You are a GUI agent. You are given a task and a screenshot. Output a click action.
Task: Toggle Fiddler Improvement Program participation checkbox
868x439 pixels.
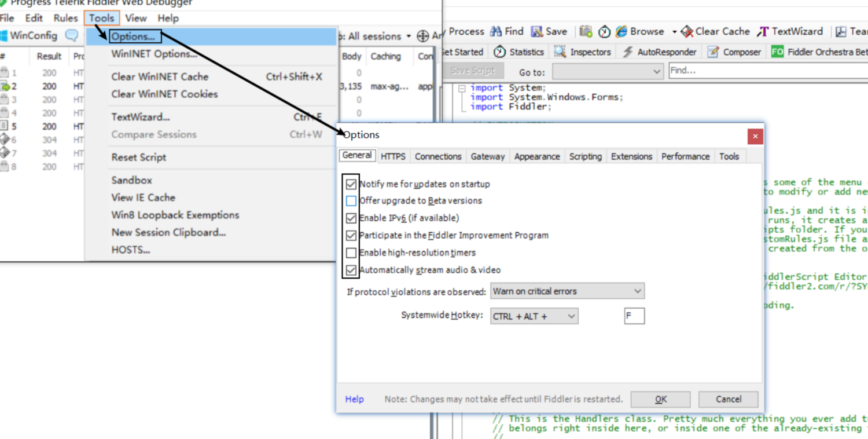coord(351,236)
